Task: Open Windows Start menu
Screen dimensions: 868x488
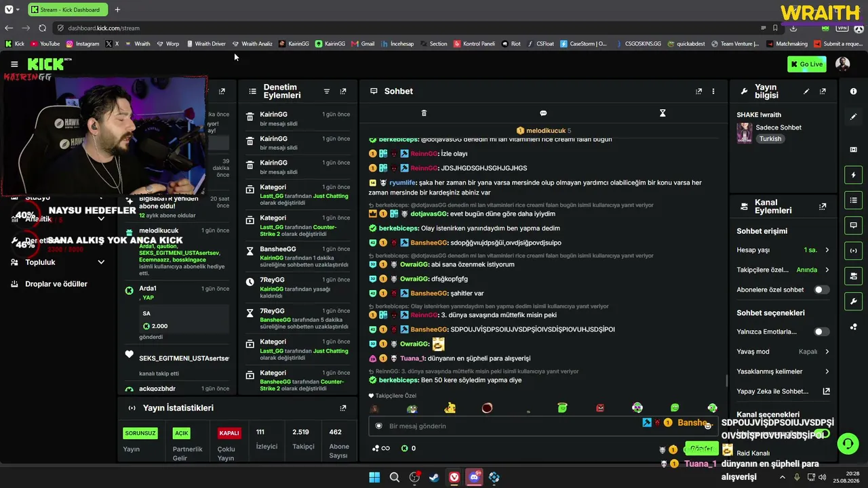Action: pos(374,477)
